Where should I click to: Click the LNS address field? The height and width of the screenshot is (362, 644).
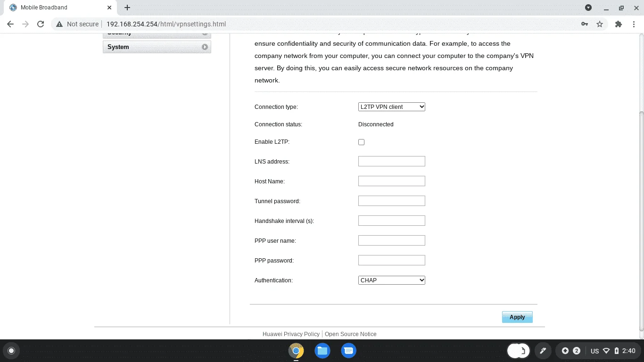point(392,161)
